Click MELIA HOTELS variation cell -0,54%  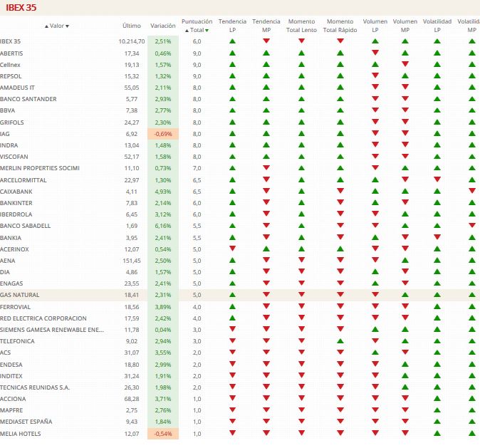[163, 434]
